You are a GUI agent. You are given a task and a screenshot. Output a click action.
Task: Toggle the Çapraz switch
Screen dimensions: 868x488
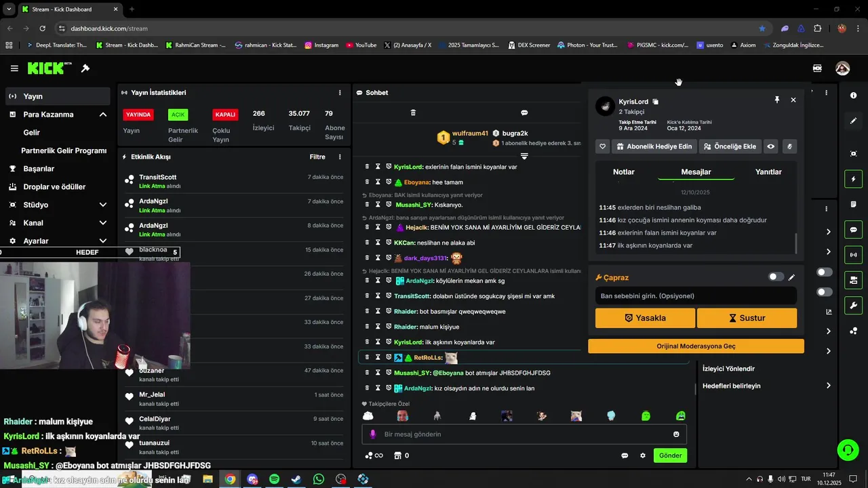coord(776,277)
